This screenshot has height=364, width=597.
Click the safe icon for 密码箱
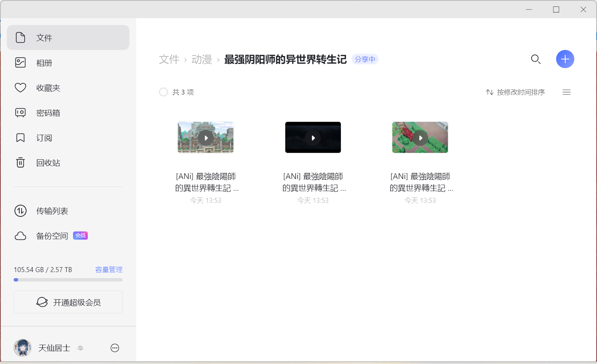[20, 113]
